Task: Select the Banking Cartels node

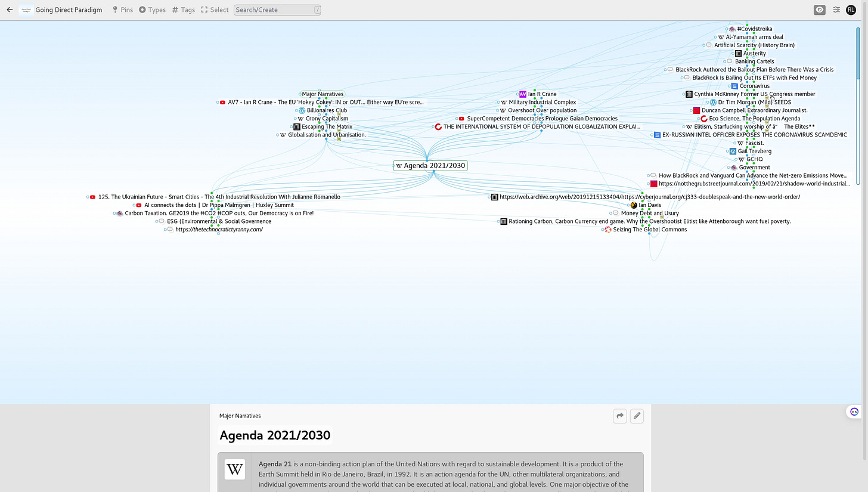Action: 750,61
